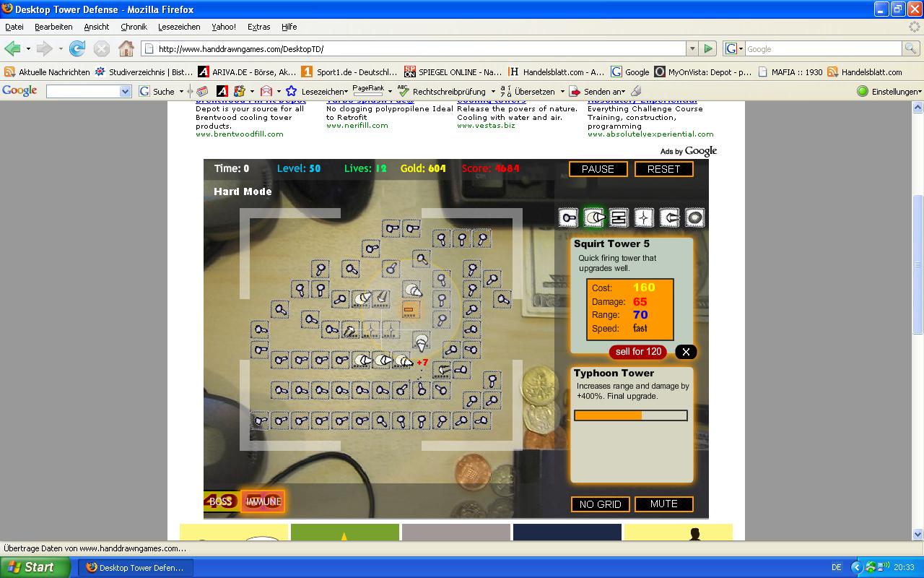Expand the address bar URL dropdown
This screenshot has height=578, width=924.
692,48
